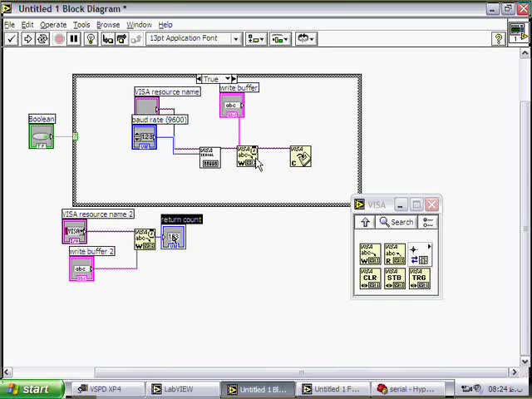The width and height of the screenshot is (532, 399).
Task: Open the Edit menu
Action: click(27, 25)
